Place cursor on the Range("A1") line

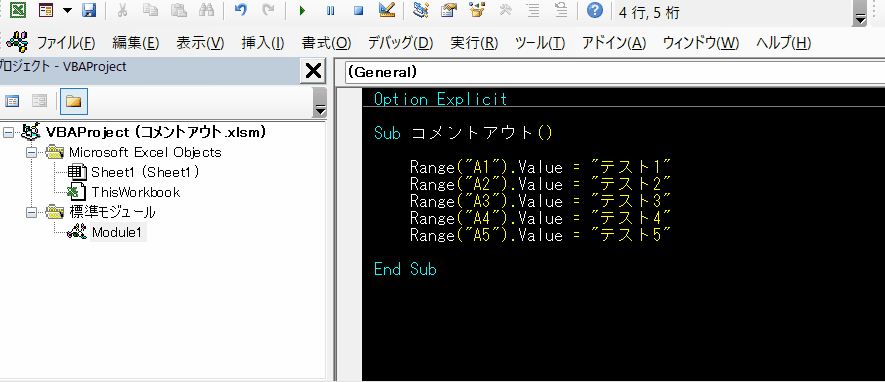click(x=541, y=167)
